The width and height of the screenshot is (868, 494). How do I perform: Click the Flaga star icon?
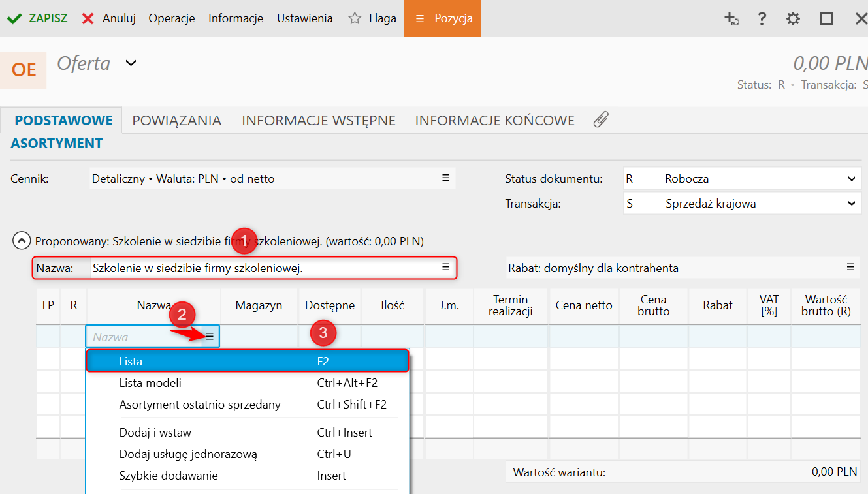[x=355, y=18]
